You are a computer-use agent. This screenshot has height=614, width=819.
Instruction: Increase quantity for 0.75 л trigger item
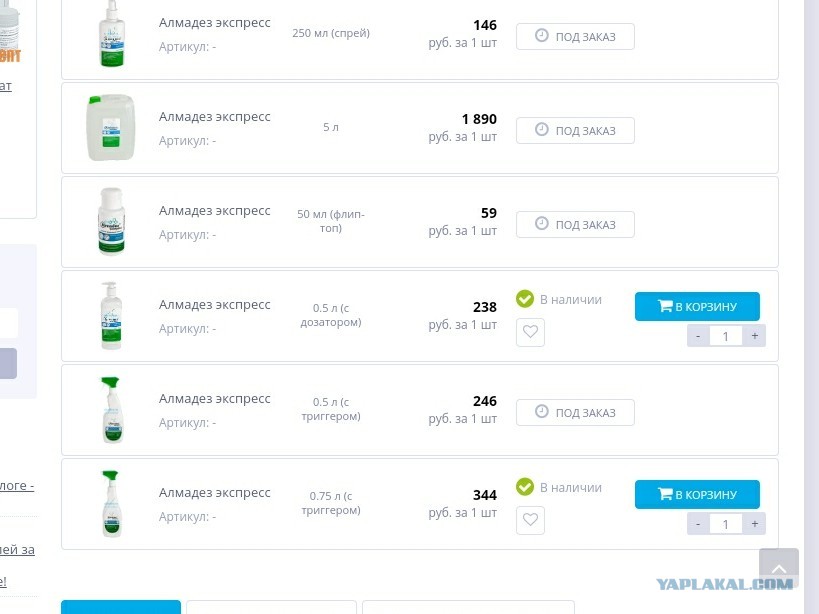click(x=754, y=524)
